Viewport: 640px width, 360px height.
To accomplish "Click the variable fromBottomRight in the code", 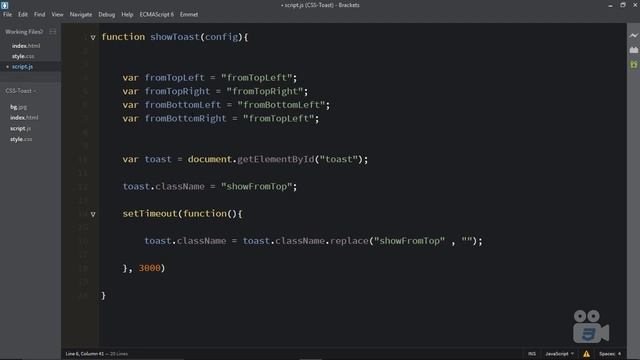I will (x=185, y=118).
